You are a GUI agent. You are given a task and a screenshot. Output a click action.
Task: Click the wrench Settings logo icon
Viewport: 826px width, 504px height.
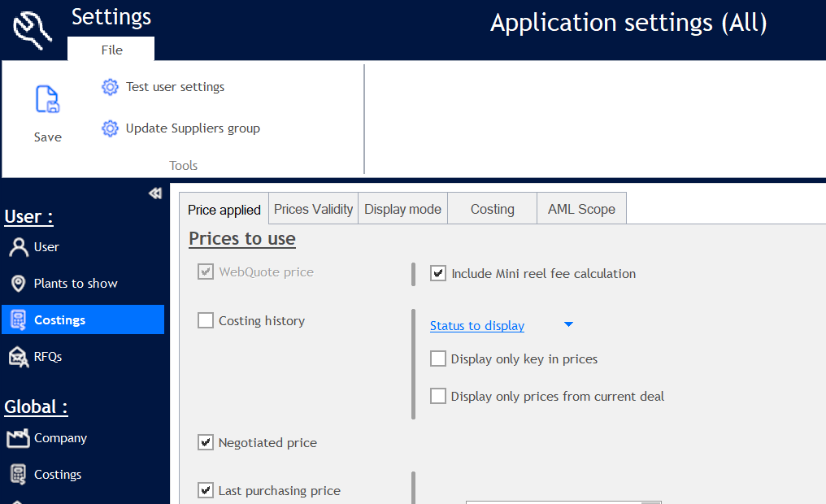pyautogui.click(x=33, y=26)
